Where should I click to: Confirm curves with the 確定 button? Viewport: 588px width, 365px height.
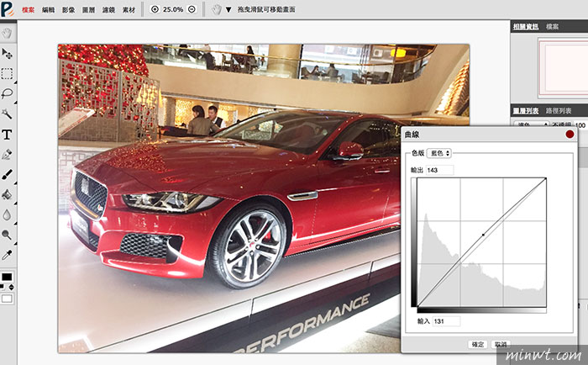coord(477,344)
